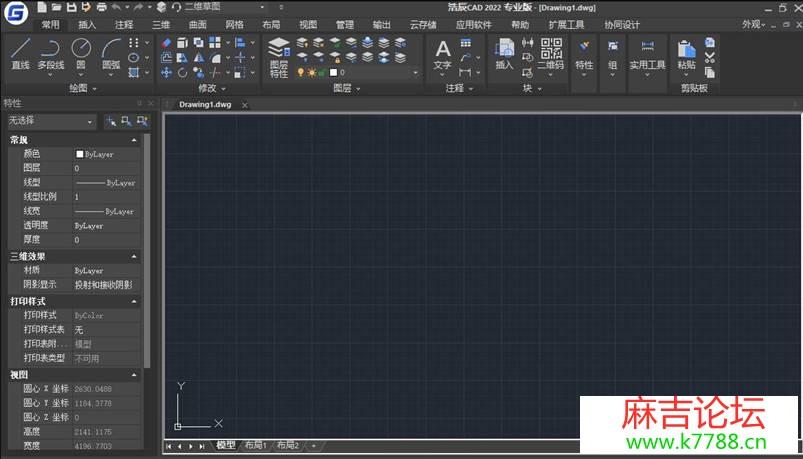Click the 阴影显示 value 投射和接收阴影
Viewport: 803px width, 459px height.
[104, 285]
